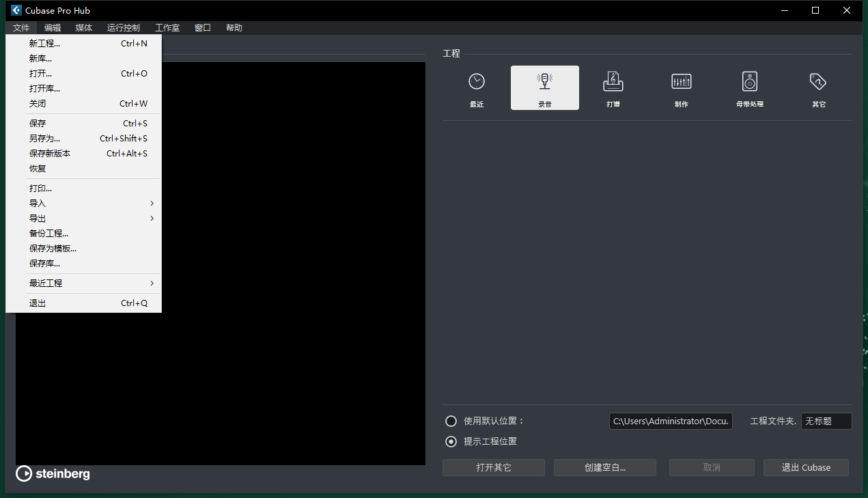The height and width of the screenshot is (498, 868).
Task: Open the 媒体 menu
Action: pyautogui.click(x=84, y=28)
